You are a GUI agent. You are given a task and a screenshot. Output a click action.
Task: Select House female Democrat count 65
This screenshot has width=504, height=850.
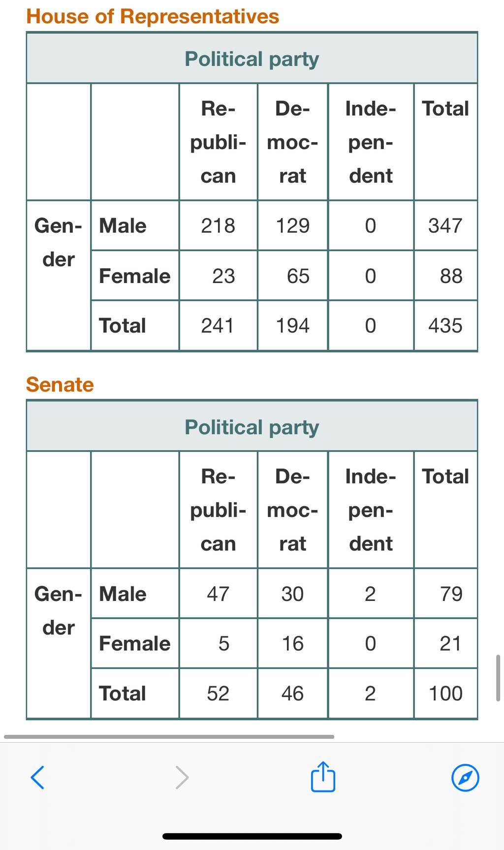click(x=298, y=276)
